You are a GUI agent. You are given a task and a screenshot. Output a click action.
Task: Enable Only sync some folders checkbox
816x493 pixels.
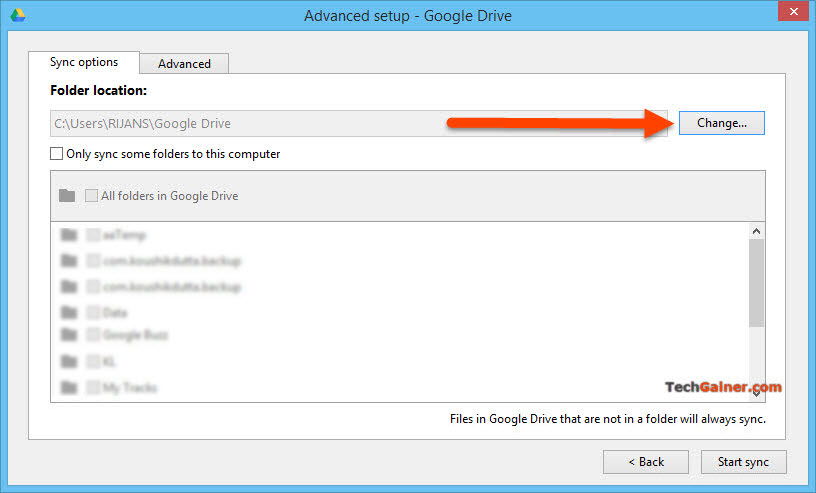pos(57,154)
